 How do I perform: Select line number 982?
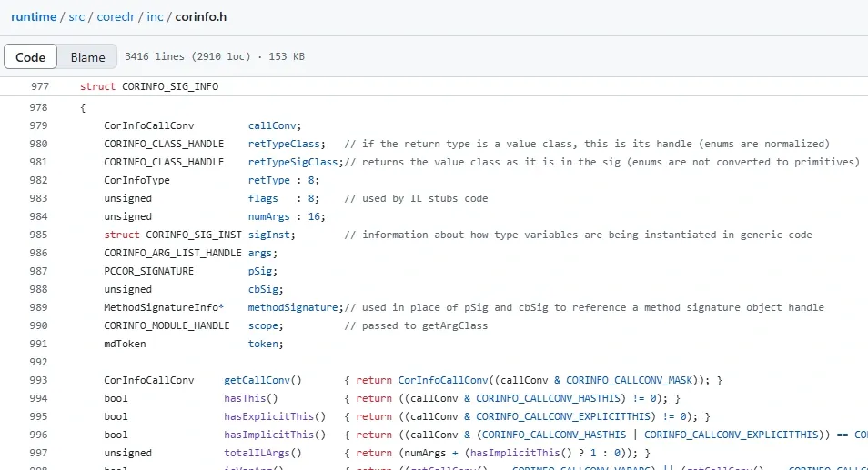[x=39, y=180]
